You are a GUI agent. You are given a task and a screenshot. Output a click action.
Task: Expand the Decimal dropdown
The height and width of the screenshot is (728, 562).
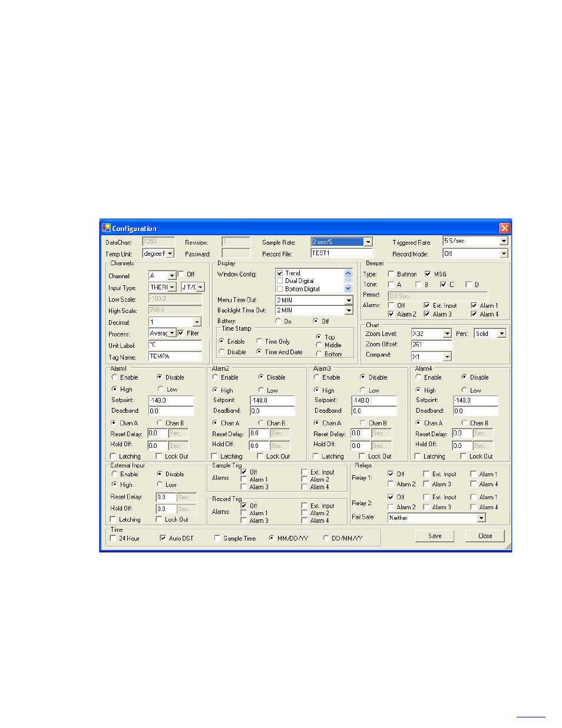pos(197,322)
